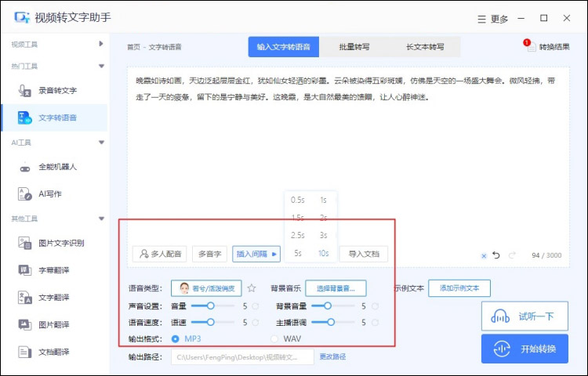Adjust the 音量 slider
The height and width of the screenshot is (376, 588).
212,306
